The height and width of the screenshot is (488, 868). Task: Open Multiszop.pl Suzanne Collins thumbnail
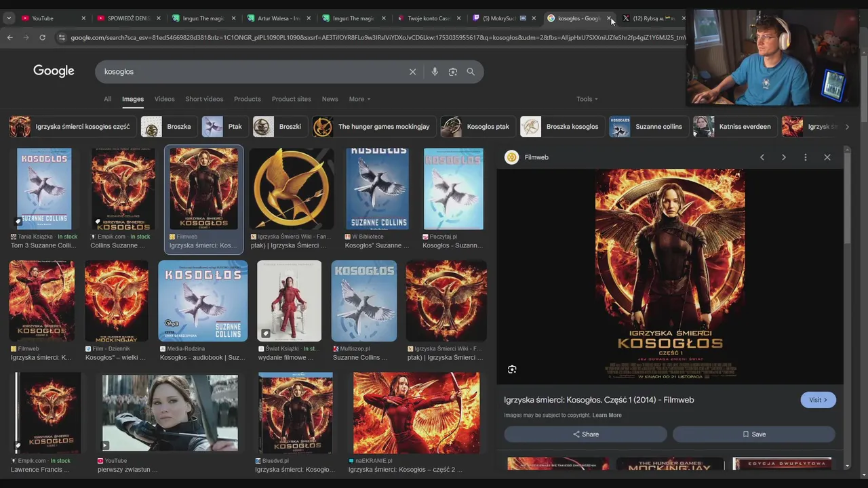point(364,301)
